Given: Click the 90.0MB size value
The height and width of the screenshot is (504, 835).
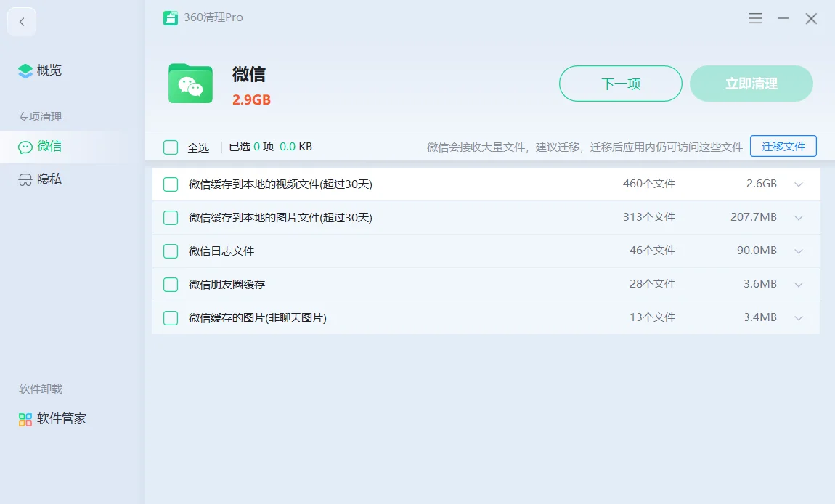Looking at the screenshot, I should click(x=757, y=251).
